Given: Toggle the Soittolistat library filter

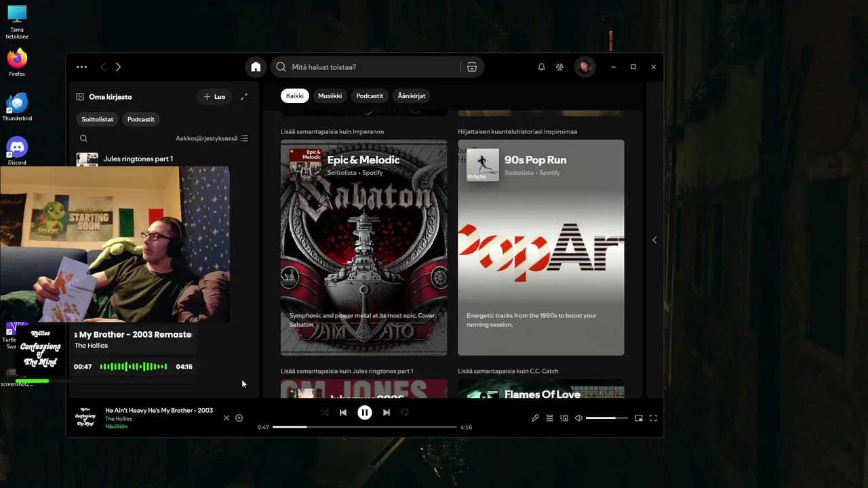Looking at the screenshot, I should [98, 119].
